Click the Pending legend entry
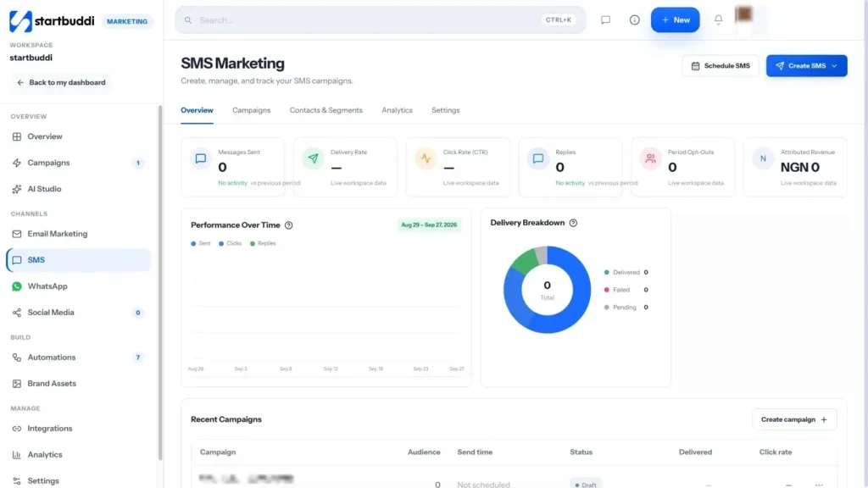Viewport: 868px width, 488px height. tap(626, 307)
